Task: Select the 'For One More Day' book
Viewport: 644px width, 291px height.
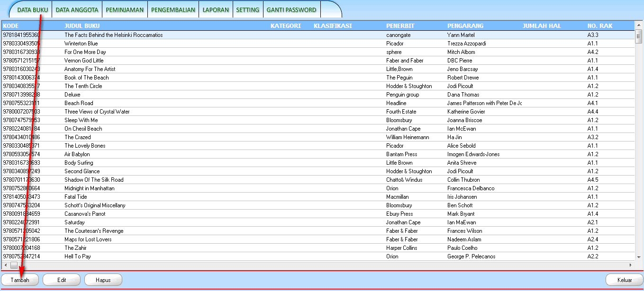Action: coord(318,52)
